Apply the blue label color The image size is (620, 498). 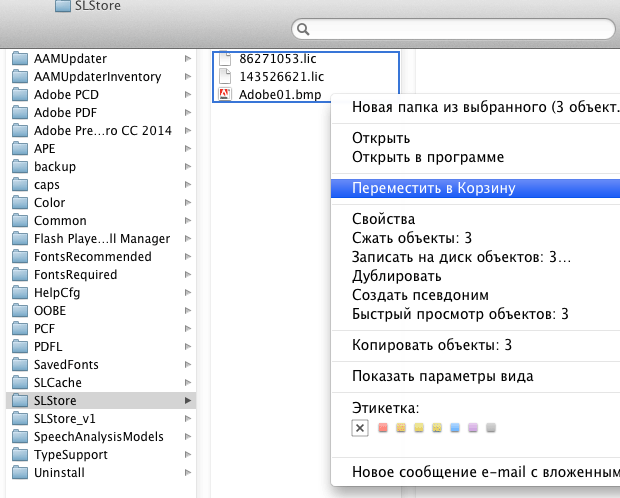pyautogui.click(x=455, y=428)
